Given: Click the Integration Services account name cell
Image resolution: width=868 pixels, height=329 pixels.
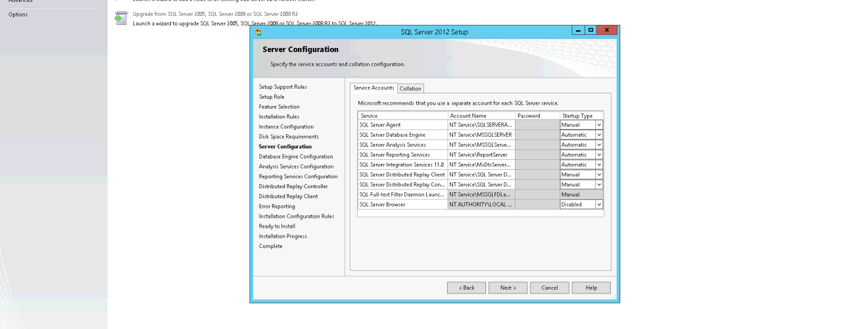Looking at the screenshot, I should click(x=481, y=164).
